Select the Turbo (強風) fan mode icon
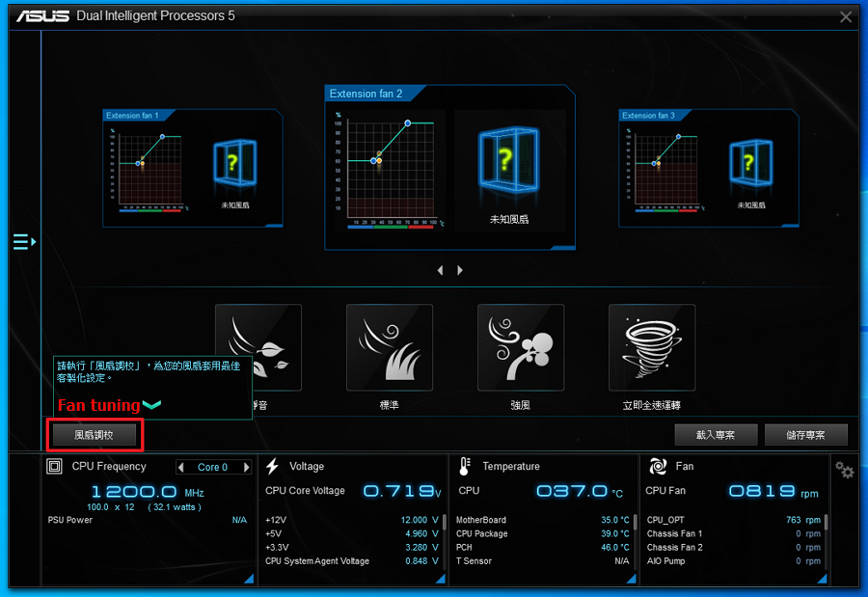The height and width of the screenshot is (597, 868). tap(520, 347)
